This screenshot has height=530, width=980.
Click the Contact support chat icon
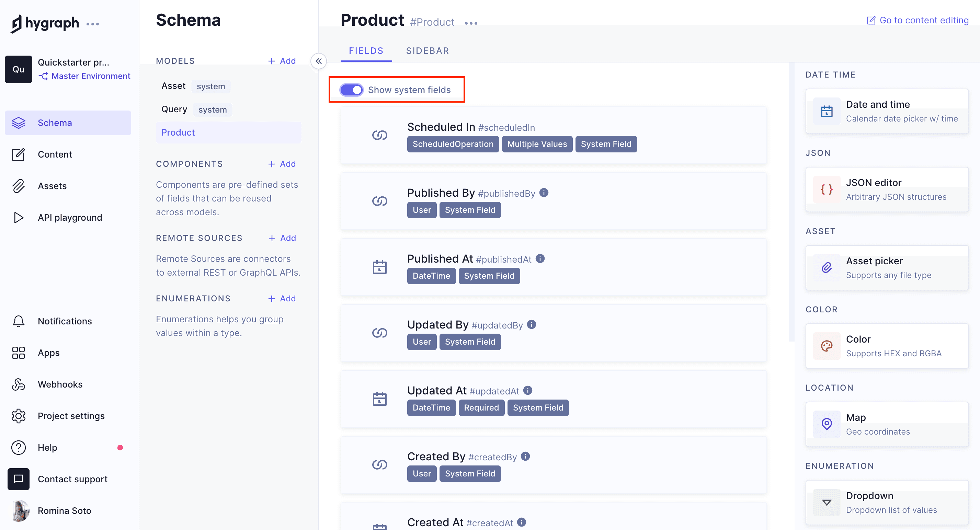pyautogui.click(x=18, y=479)
